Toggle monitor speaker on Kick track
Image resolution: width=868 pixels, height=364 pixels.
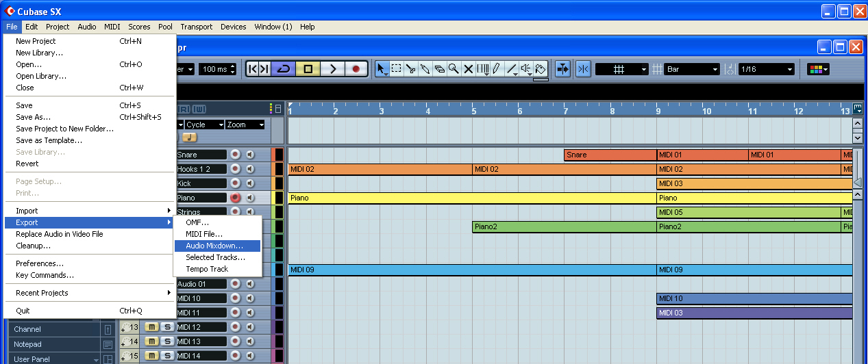249,183
